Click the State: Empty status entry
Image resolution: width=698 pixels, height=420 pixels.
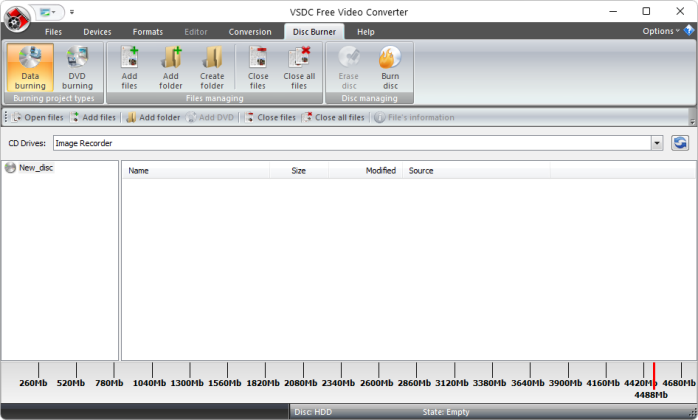[x=446, y=412]
